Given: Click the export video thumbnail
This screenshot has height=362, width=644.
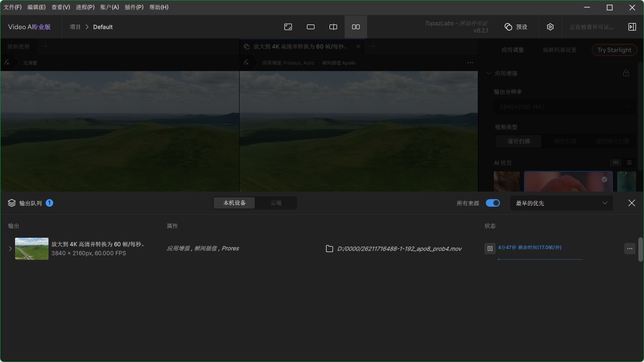Looking at the screenshot, I should click(x=32, y=249).
